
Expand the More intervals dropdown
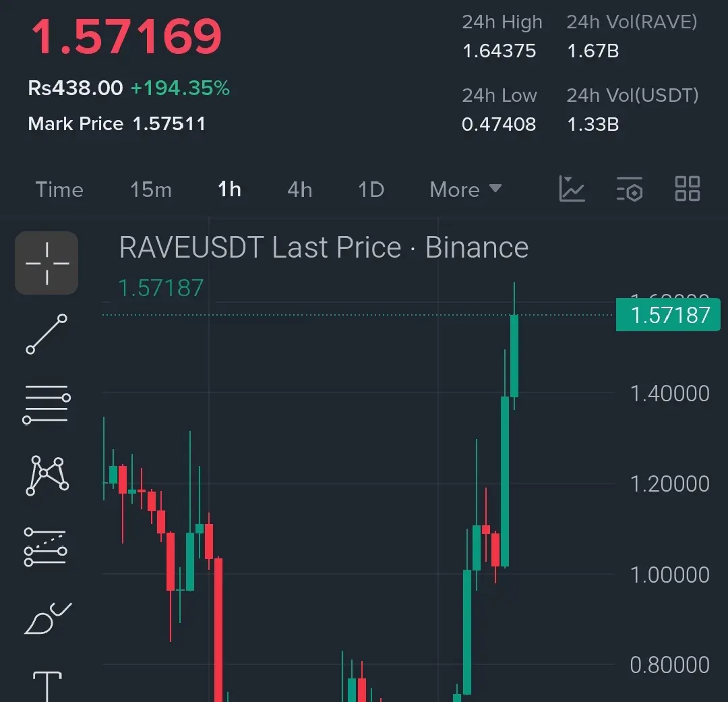pyautogui.click(x=465, y=189)
